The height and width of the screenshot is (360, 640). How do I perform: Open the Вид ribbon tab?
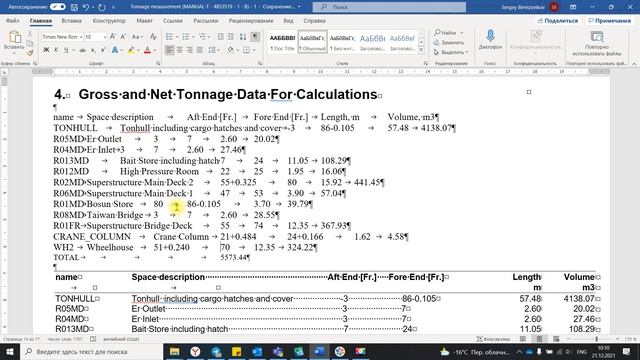point(288,20)
